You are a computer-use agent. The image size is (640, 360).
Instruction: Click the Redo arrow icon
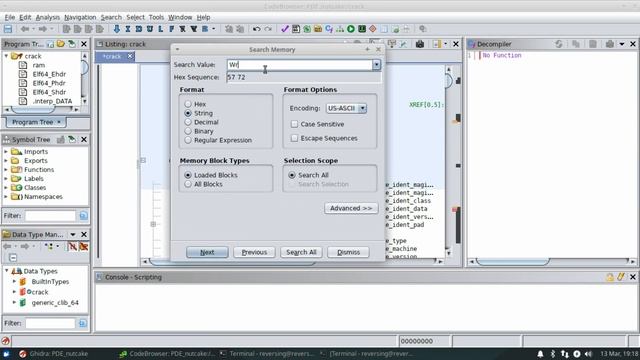tap(268, 29)
